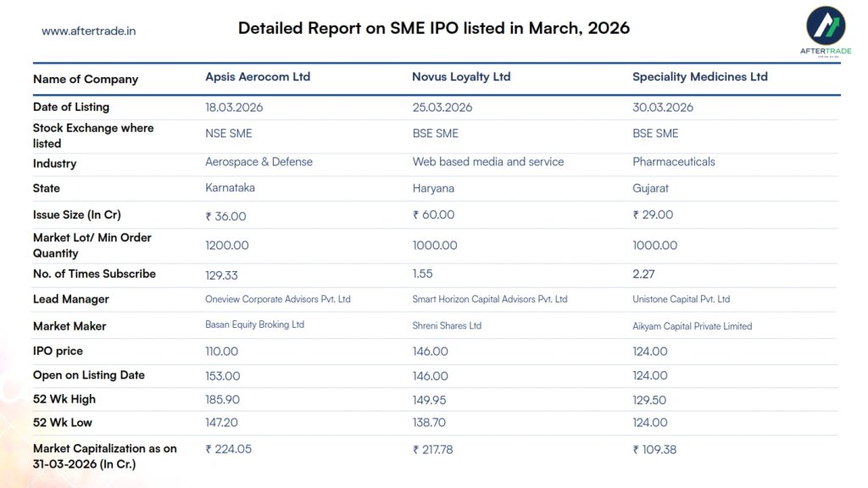868x488 pixels.
Task: Click the report title about SME IPO
Action: [x=433, y=28]
